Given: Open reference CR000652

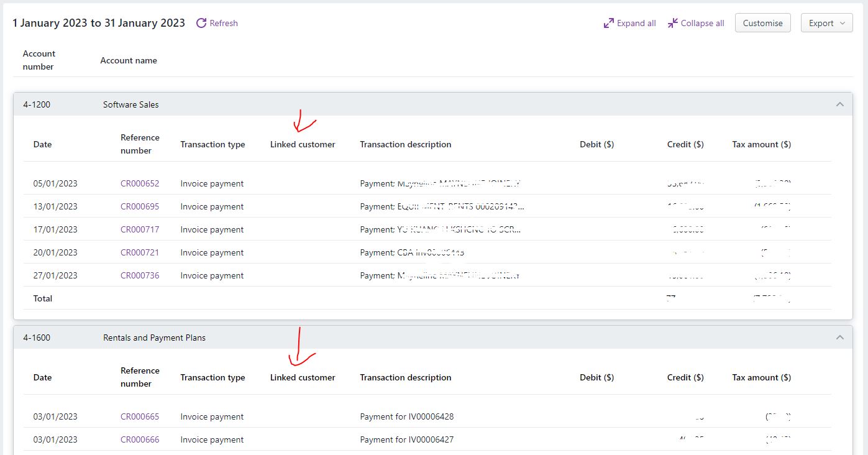Looking at the screenshot, I should pos(140,183).
